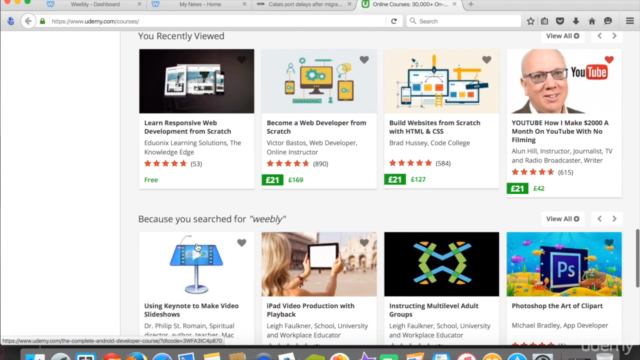Switch to the Weebly - Dashboard tab
The height and width of the screenshot is (360, 640).
[x=95, y=4]
